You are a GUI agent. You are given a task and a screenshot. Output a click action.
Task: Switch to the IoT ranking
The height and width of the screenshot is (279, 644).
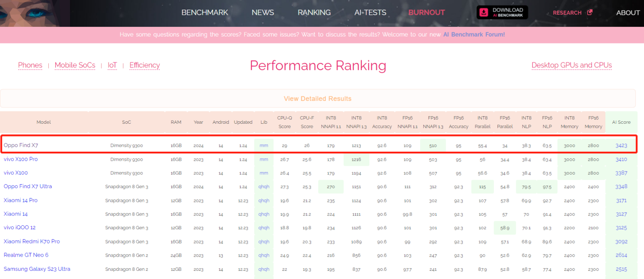(x=112, y=65)
